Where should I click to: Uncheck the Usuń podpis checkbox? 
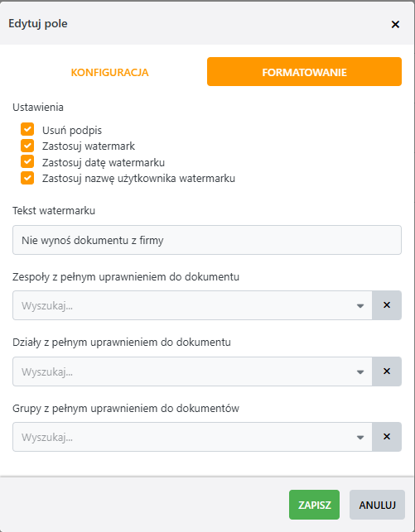(x=27, y=129)
